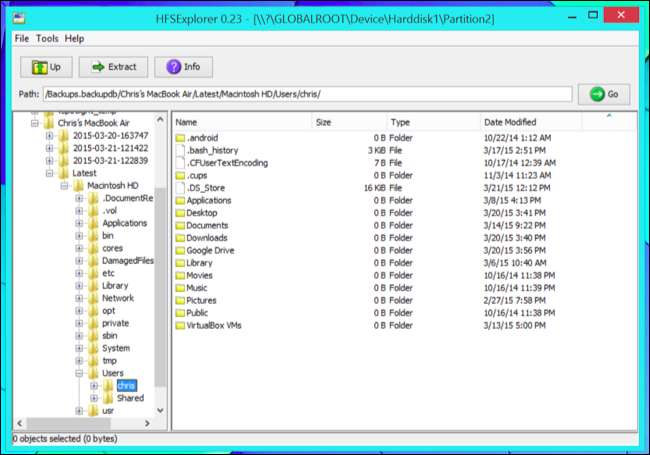Open the Info button
This screenshot has width=650, height=455.
183,67
